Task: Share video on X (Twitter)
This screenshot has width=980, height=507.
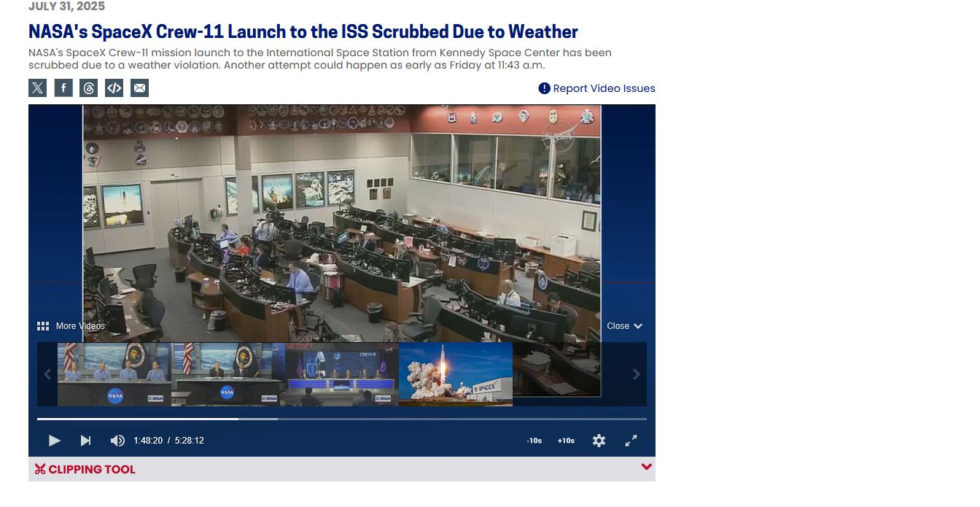Action: 37,88
